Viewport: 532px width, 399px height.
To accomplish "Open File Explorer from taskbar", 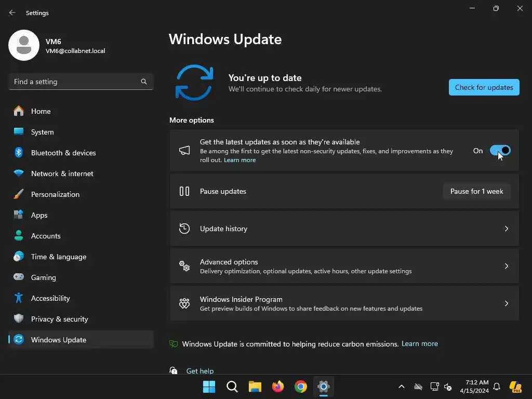I will [x=255, y=387].
